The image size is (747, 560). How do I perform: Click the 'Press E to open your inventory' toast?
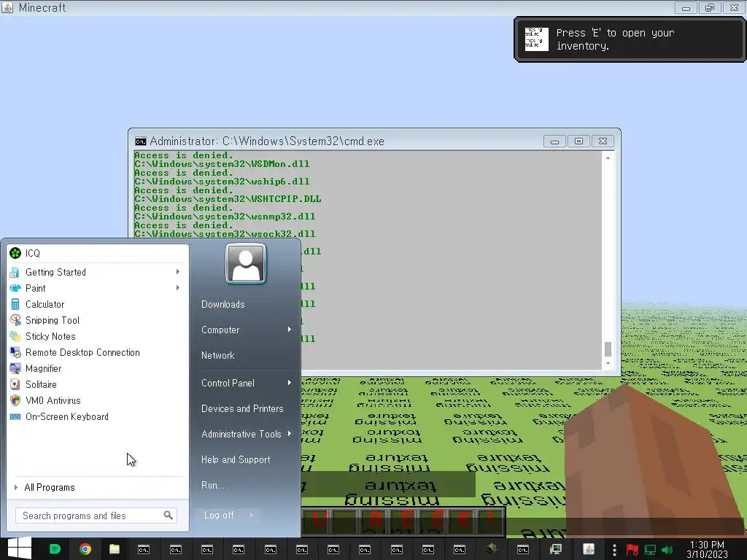tap(630, 39)
